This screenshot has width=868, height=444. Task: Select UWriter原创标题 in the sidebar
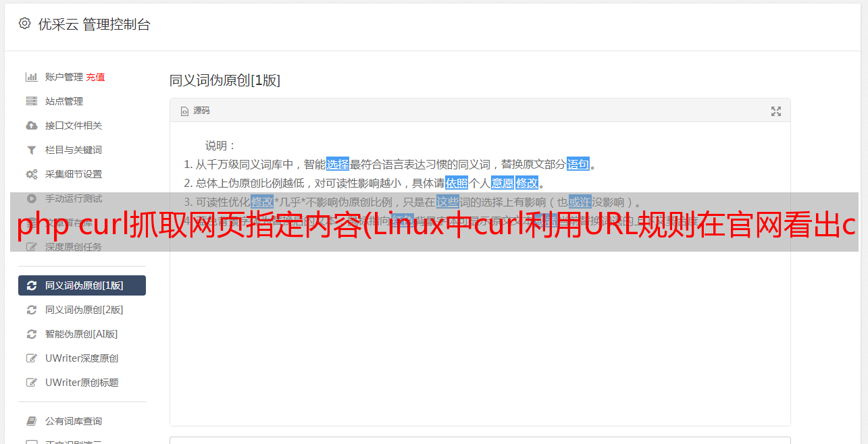[x=82, y=383]
